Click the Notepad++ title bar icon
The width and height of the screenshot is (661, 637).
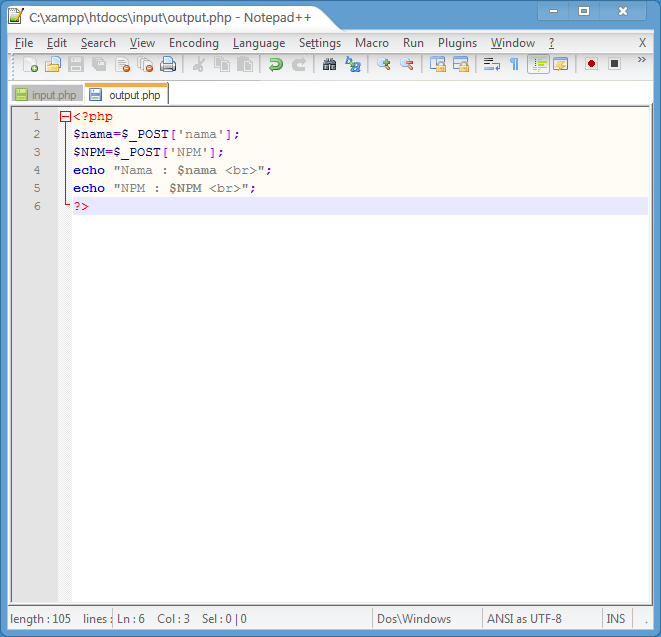tap(16, 16)
